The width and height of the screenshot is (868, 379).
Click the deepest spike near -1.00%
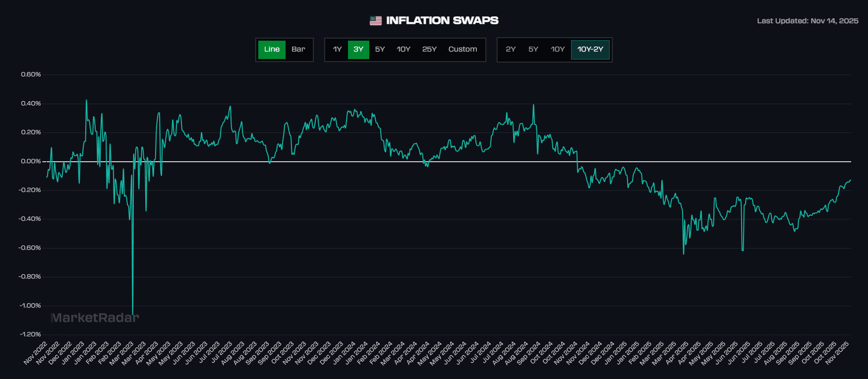coord(132,313)
